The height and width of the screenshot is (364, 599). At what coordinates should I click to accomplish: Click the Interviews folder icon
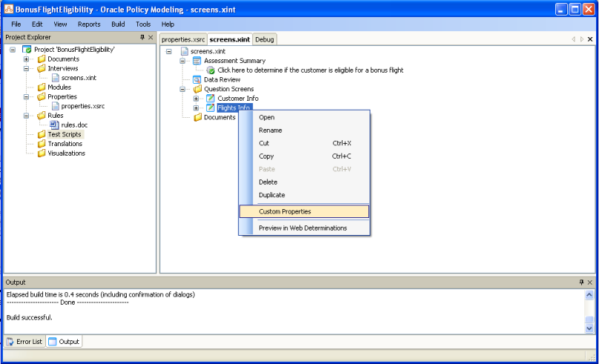pyautogui.click(x=42, y=68)
